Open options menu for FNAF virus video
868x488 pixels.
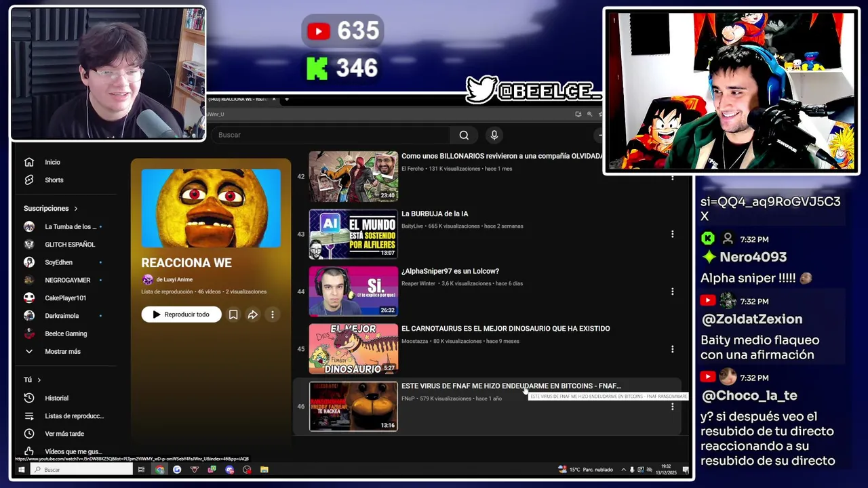[x=672, y=407]
